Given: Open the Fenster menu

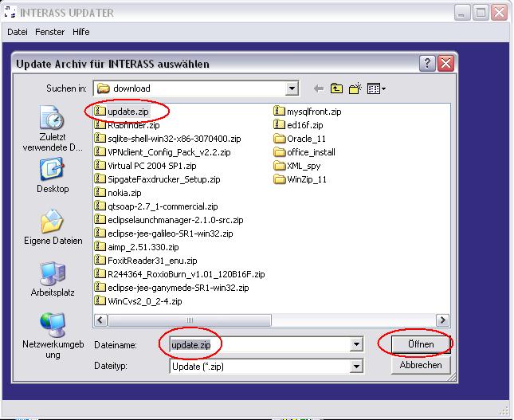Looking at the screenshot, I should coord(49,32).
